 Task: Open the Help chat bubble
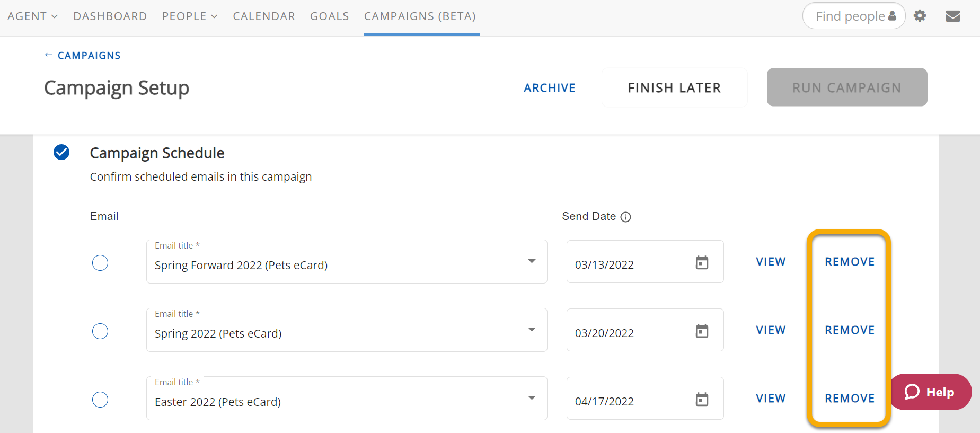pyautogui.click(x=930, y=392)
